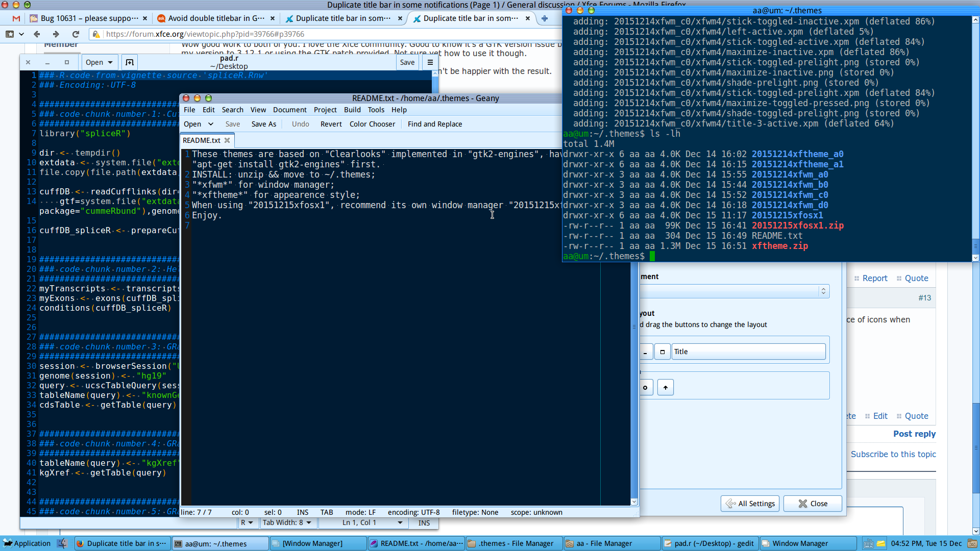Open Geany Build menu
980x551 pixels.
tap(352, 110)
